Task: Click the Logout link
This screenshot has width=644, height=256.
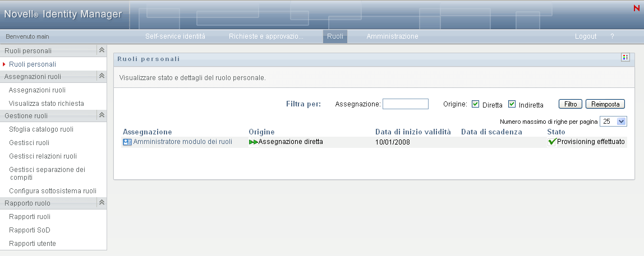Action: pyautogui.click(x=586, y=36)
